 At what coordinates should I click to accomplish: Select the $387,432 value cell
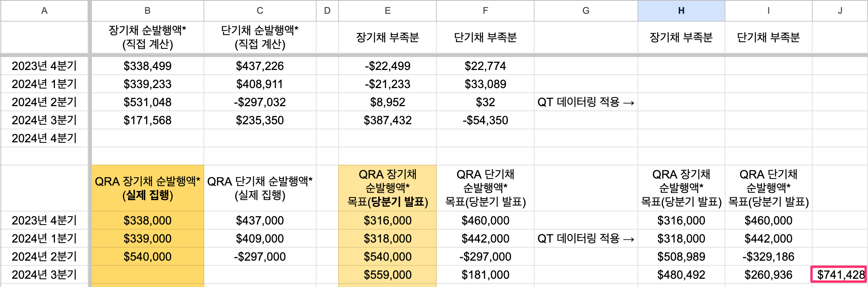pos(387,120)
